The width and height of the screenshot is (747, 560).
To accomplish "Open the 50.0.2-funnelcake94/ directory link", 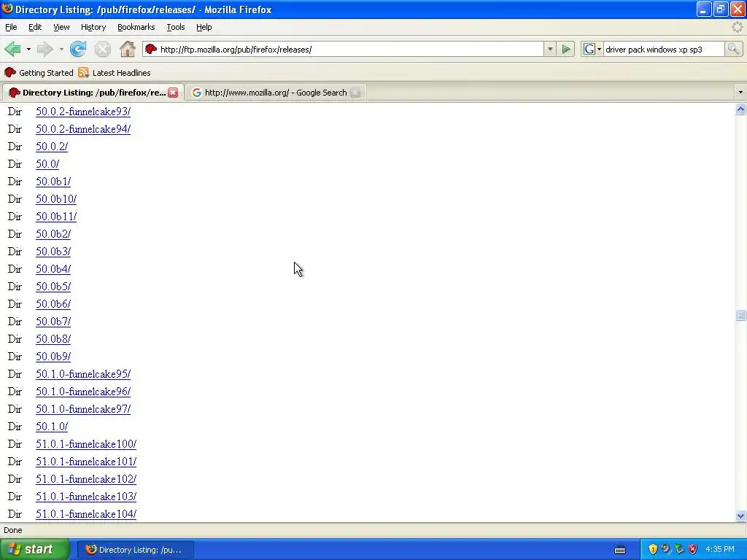I will tap(83, 129).
